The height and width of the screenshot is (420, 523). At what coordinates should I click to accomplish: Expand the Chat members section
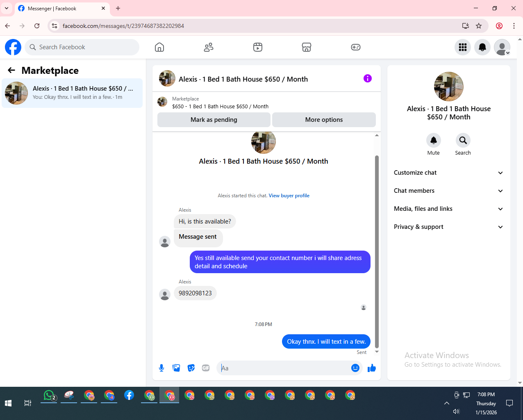pos(448,191)
